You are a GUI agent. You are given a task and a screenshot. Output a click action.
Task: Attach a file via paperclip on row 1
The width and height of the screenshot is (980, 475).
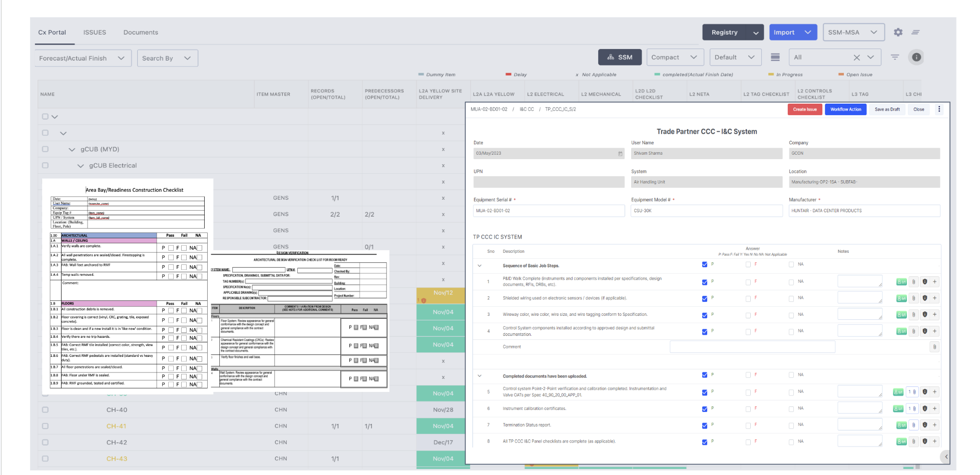pyautogui.click(x=913, y=281)
